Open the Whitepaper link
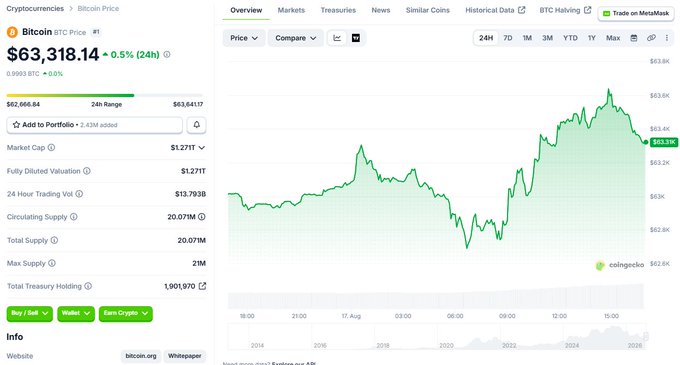Screen dimensions: 680x365 click(185, 356)
